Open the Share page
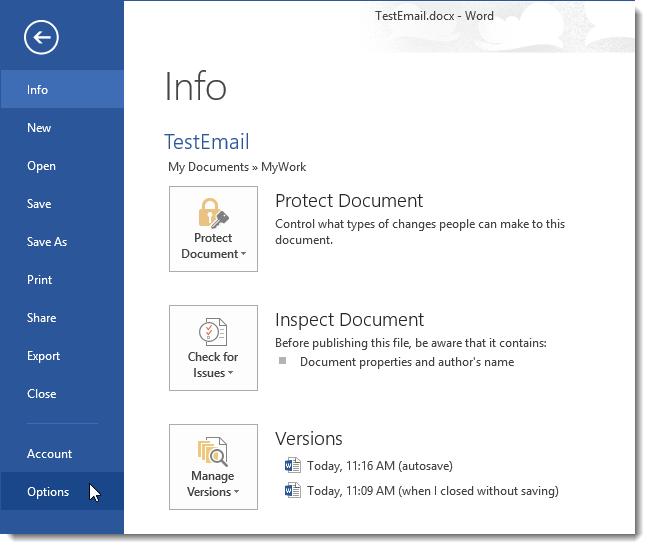 point(62,318)
